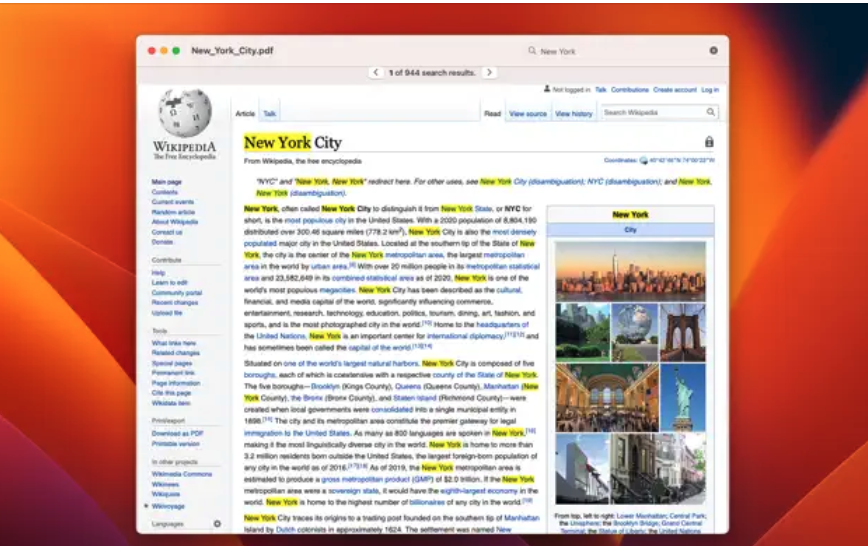Open the Brooklyn borough link

click(325, 387)
